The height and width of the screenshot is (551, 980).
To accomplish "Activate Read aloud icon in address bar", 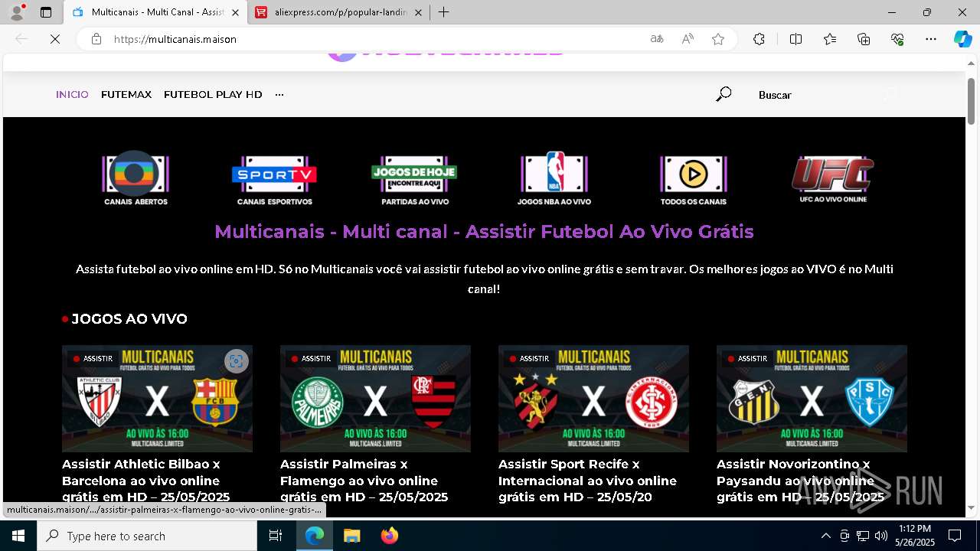I will [688, 39].
